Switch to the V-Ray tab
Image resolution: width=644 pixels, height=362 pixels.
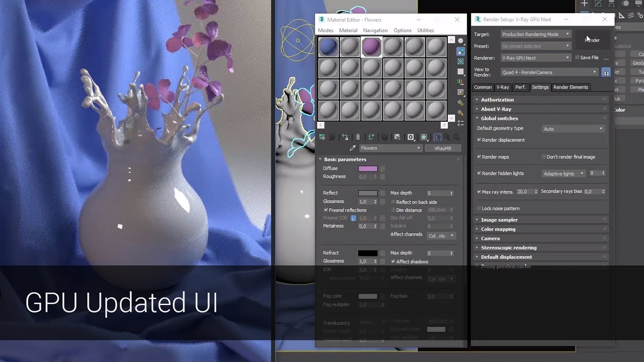click(503, 87)
